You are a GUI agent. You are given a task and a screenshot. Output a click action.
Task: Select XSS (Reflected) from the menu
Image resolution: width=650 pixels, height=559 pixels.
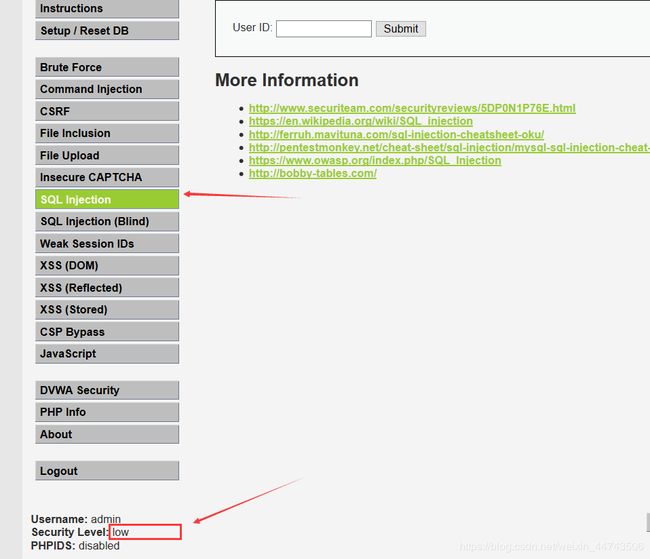(x=106, y=287)
